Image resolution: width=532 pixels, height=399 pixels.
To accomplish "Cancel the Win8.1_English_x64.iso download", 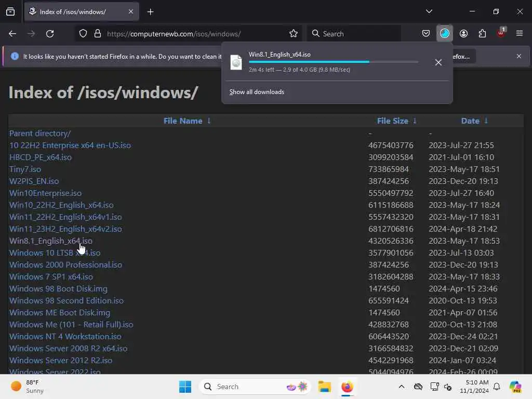I will (x=438, y=62).
